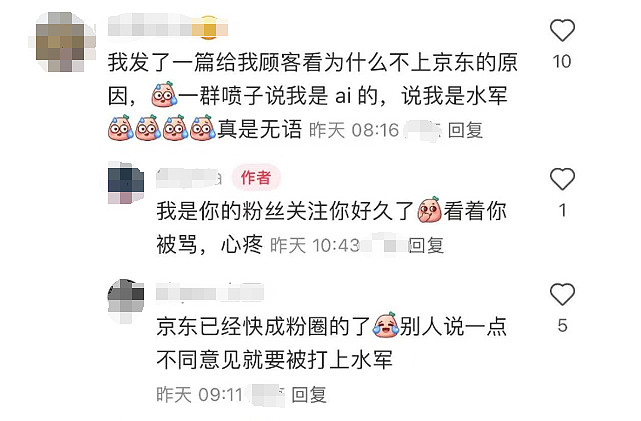The image size is (641, 421).
Task: Click the red 作者 badge
Action: pyautogui.click(x=256, y=178)
